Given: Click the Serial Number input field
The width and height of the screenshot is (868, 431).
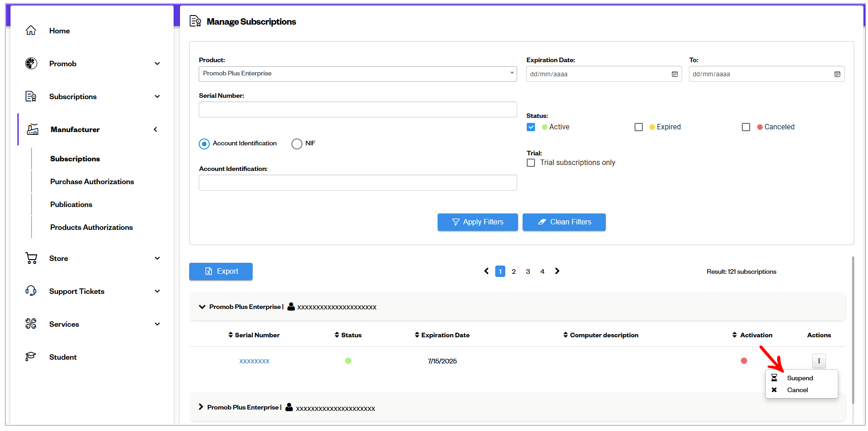Looking at the screenshot, I should click(x=358, y=110).
